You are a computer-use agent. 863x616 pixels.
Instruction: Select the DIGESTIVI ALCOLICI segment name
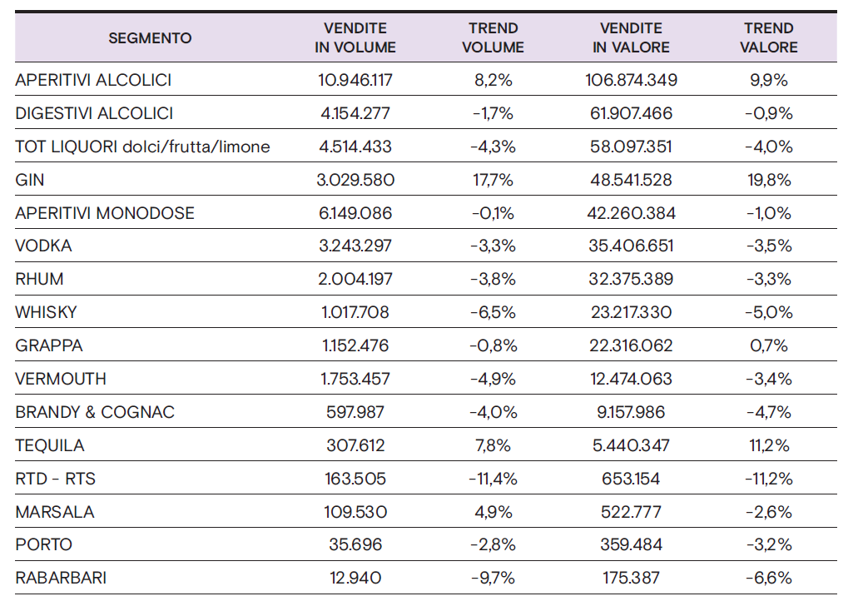pyautogui.click(x=94, y=113)
